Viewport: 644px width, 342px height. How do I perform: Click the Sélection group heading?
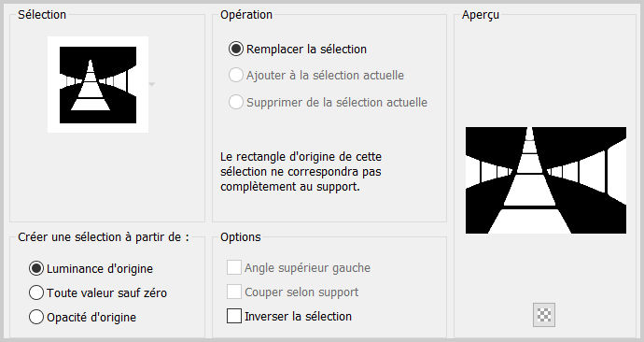tap(42, 15)
